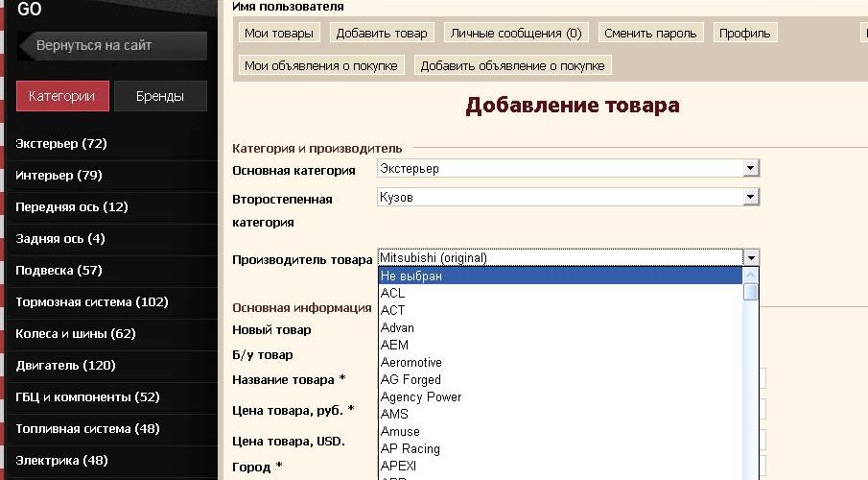Choose 'APEXI' manufacturer option

(x=560, y=466)
